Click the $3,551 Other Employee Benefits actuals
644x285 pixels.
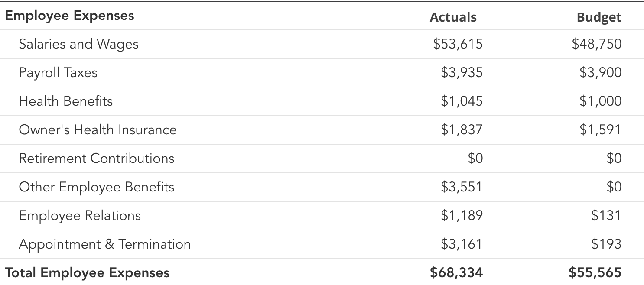(x=462, y=187)
